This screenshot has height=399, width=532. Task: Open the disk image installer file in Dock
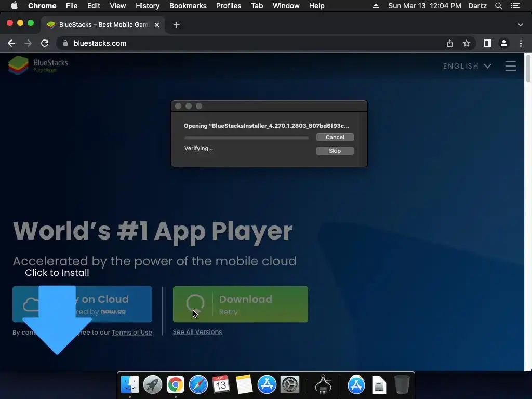click(x=379, y=385)
